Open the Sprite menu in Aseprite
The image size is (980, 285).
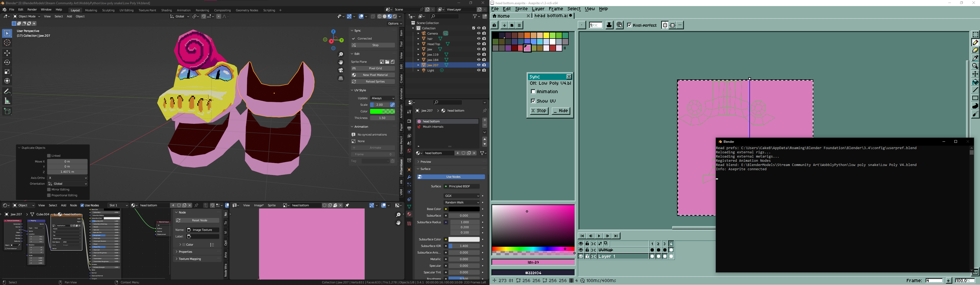click(x=521, y=9)
